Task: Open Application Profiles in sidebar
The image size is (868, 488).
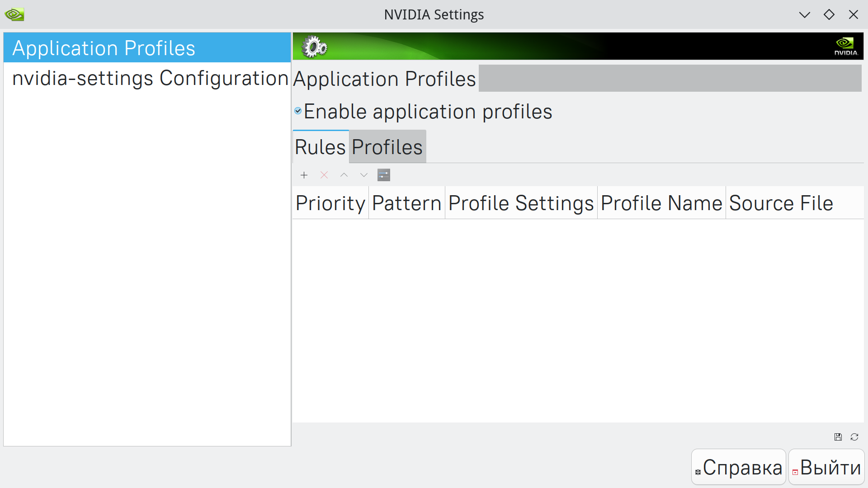Action: click(x=104, y=48)
